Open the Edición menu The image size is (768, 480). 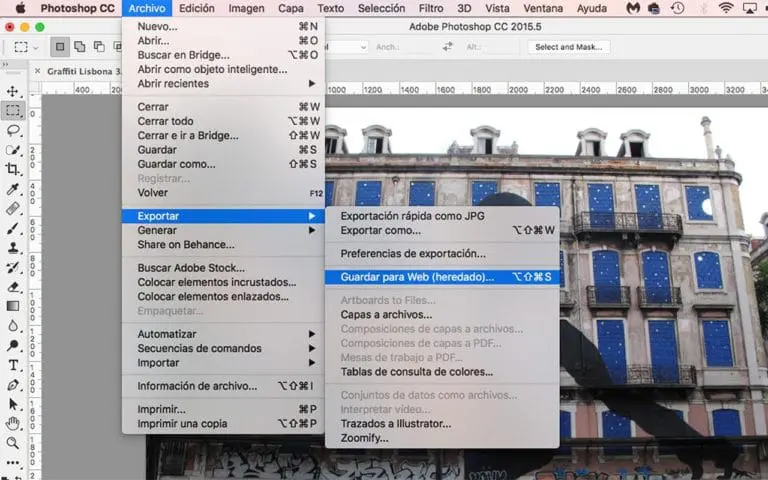pos(196,8)
